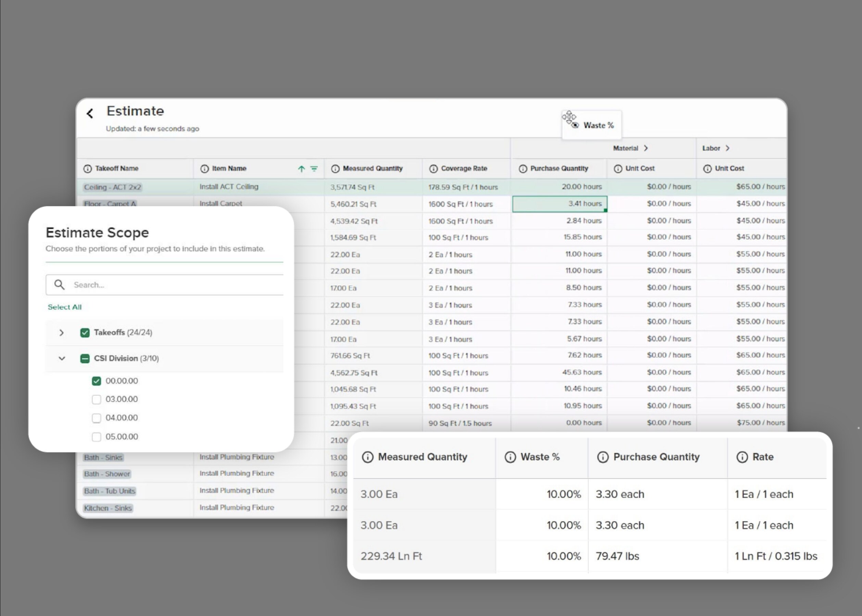Click the eye icon on Waste % chip

[x=575, y=125]
